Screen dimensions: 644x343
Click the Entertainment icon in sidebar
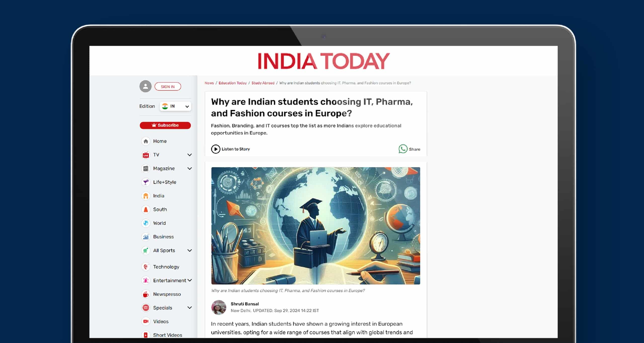click(x=146, y=280)
